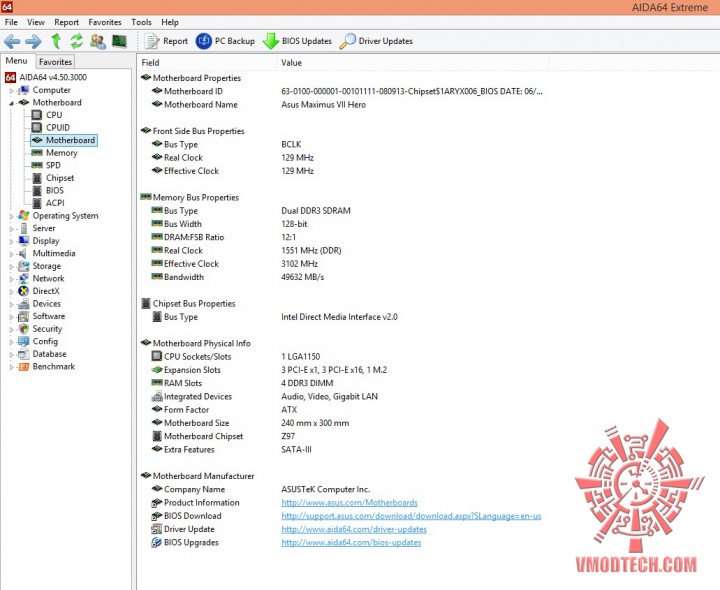The image size is (720, 590).
Task: Click the green Refresh icon
Action: (x=76, y=41)
